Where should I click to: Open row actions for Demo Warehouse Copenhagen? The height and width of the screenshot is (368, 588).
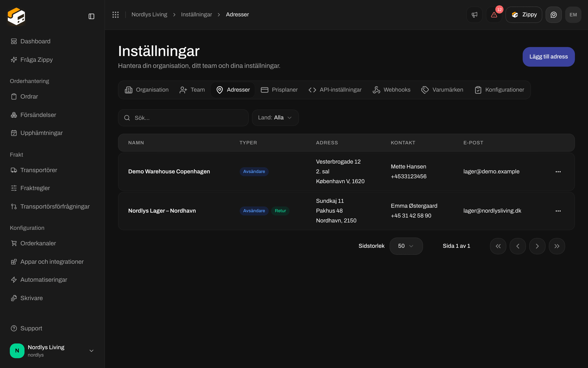558,172
